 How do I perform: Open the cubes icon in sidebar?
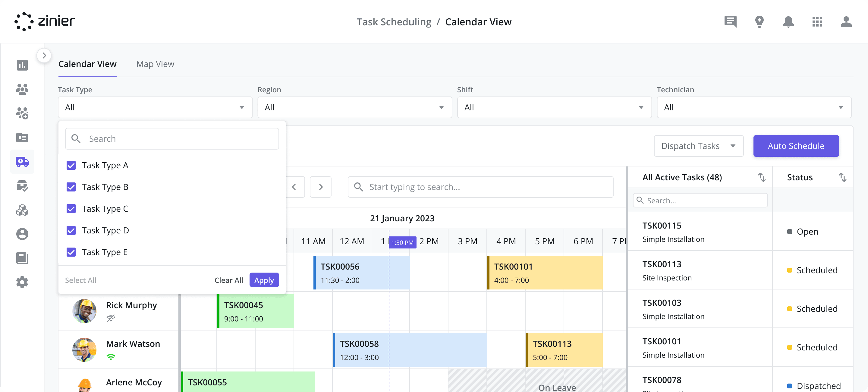coord(22,210)
